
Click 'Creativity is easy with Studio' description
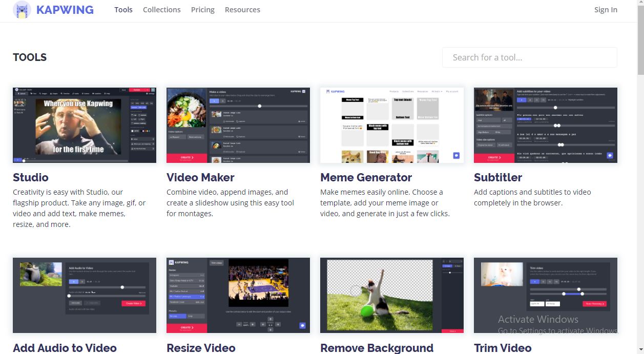79,208
